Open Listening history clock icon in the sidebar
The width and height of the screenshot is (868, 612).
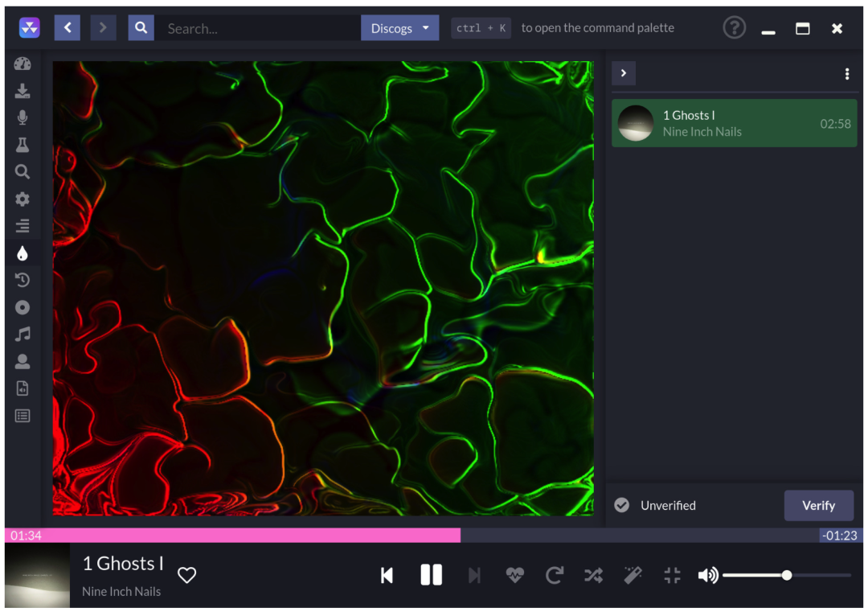click(x=23, y=280)
